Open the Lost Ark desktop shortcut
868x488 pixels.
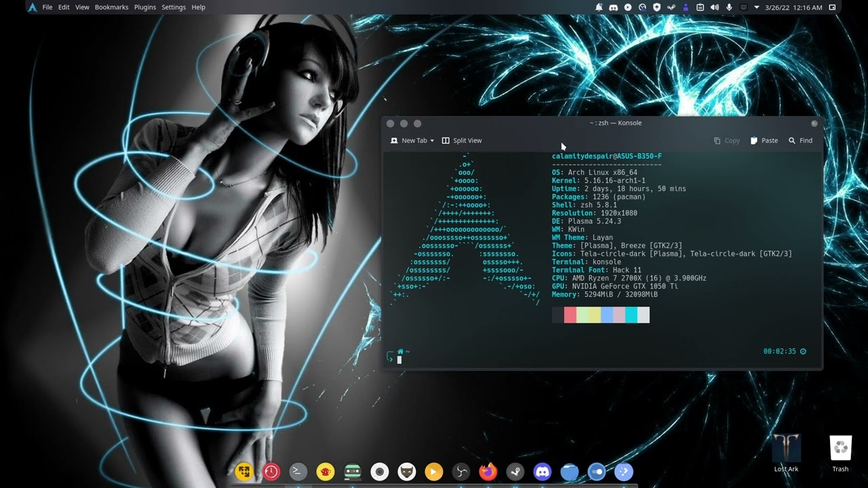787,453
